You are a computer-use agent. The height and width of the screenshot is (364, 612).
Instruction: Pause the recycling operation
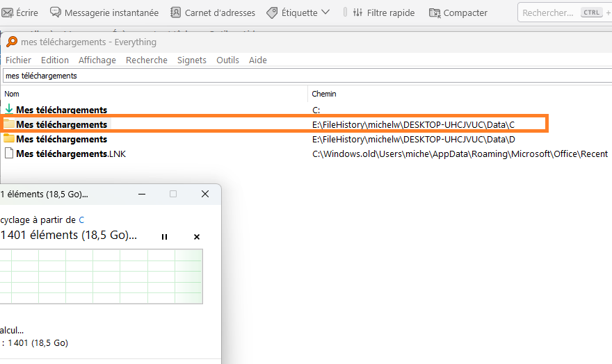pyautogui.click(x=164, y=237)
